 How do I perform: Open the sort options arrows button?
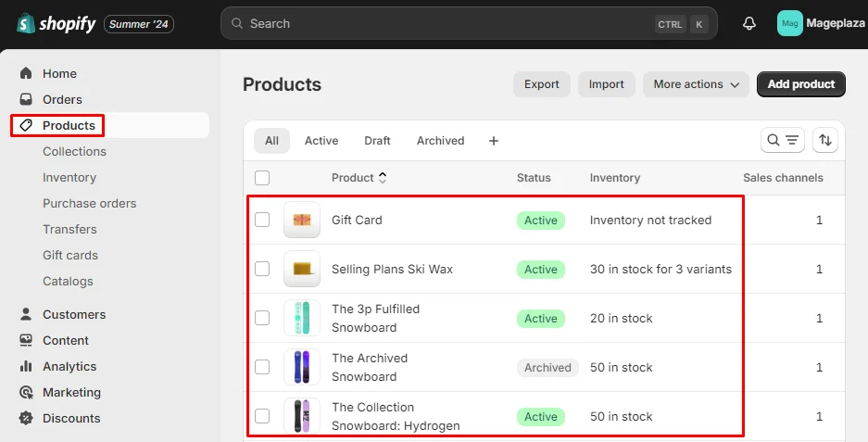click(x=824, y=140)
